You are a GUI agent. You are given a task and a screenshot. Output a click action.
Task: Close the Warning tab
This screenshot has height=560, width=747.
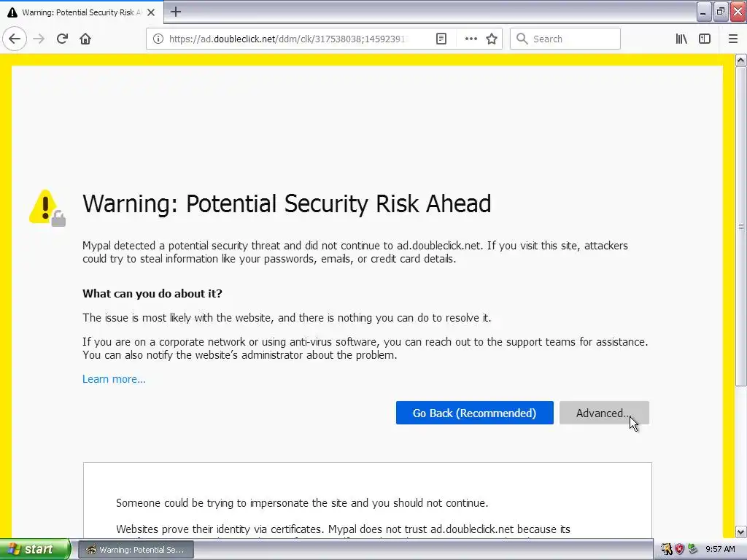pos(151,12)
